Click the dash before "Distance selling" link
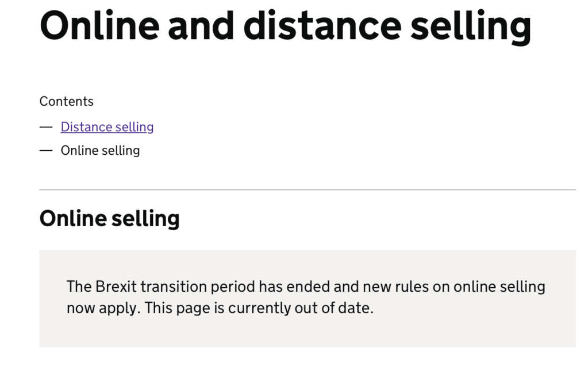 [46, 127]
